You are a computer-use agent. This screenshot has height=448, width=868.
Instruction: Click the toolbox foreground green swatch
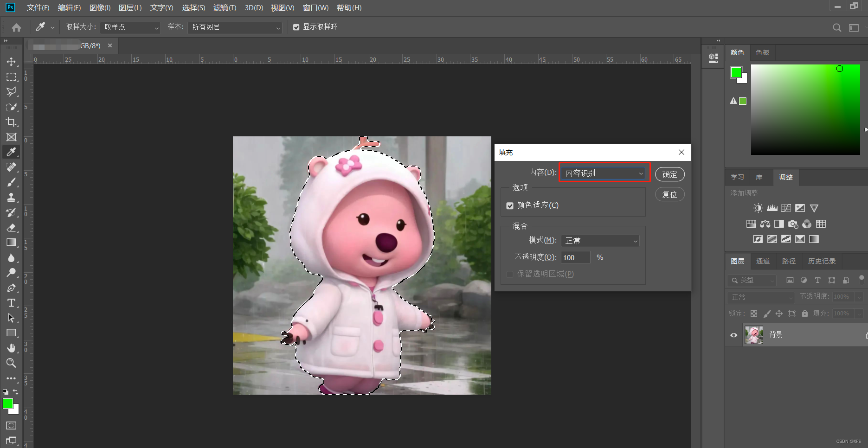8,403
